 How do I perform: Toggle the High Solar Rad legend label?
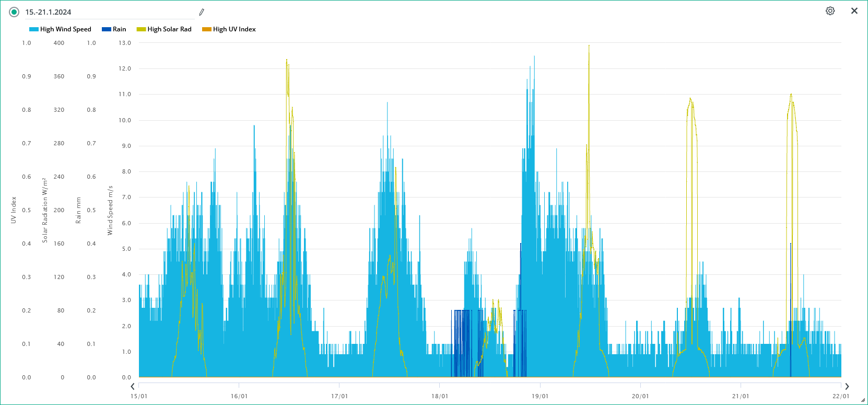tap(169, 29)
